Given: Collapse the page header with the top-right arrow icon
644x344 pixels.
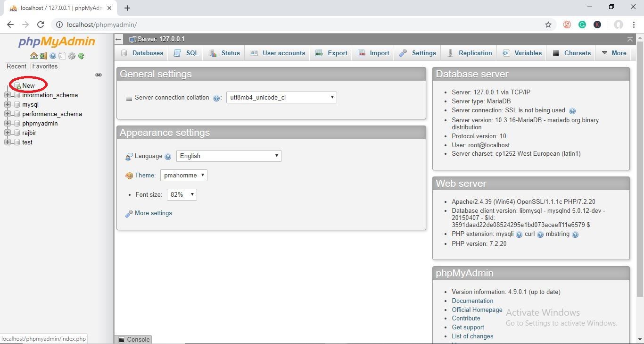Looking at the screenshot, I should [630, 39].
